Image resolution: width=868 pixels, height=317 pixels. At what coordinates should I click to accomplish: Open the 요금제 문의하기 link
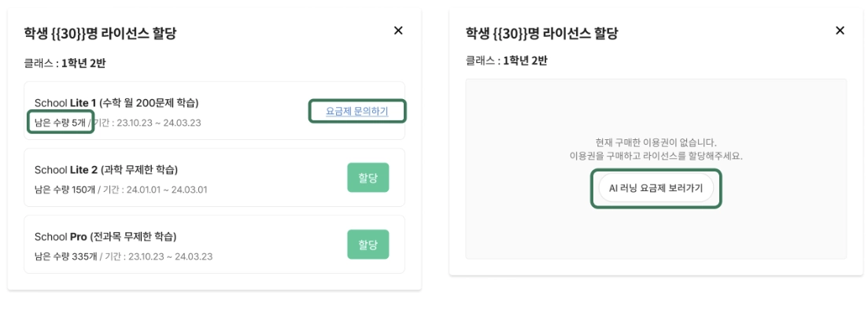pyautogui.click(x=356, y=112)
